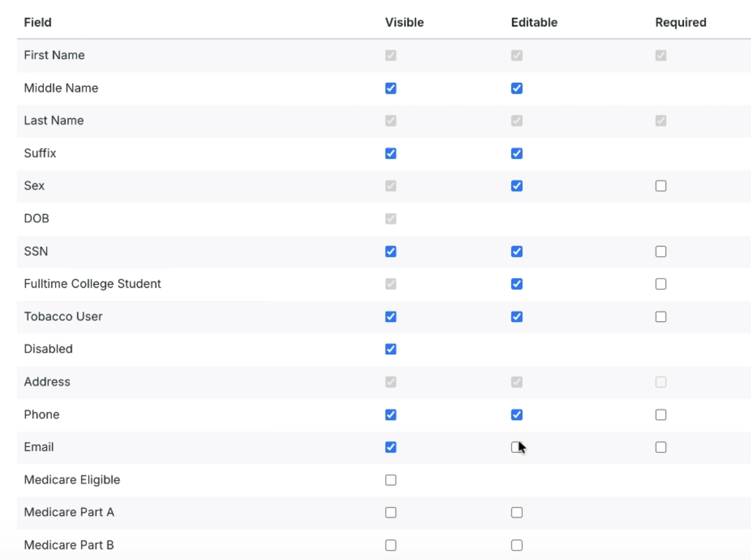Click disabled Editable checkbox for First Name
The height and width of the screenshot is (560, 751).
(x=517, y=55)
